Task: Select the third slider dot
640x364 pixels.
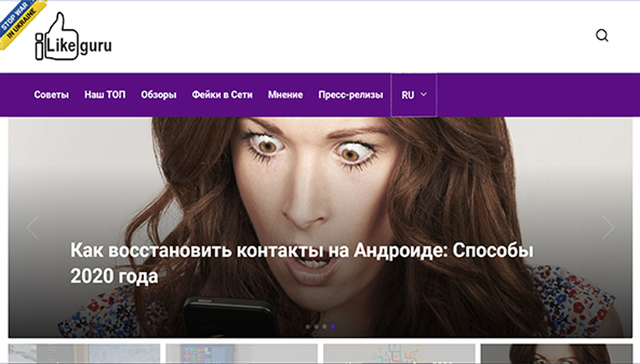Action: [324, 327]
